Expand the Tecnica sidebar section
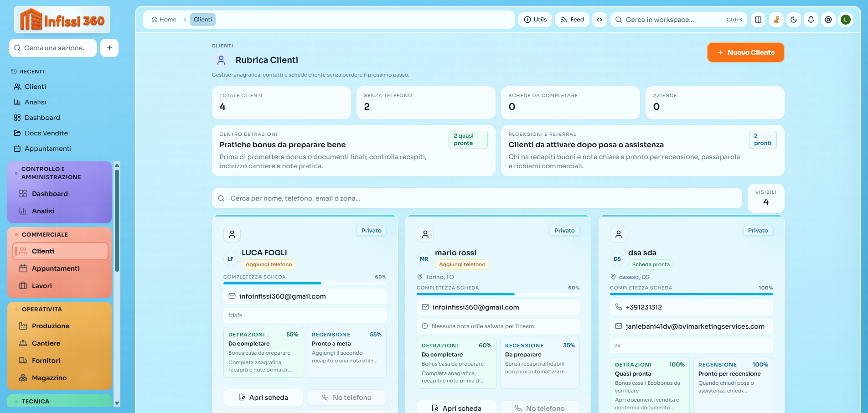 point(36,401)
